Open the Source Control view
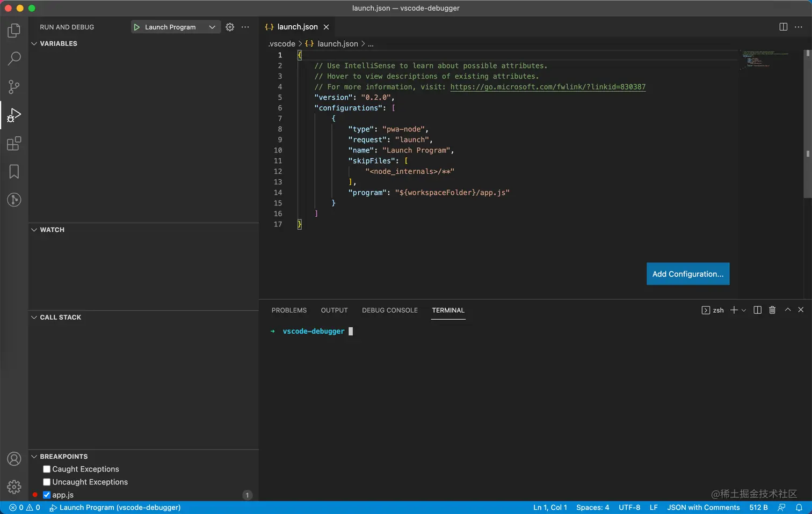This screenshot has height=514, width=812. click(14, 86)
